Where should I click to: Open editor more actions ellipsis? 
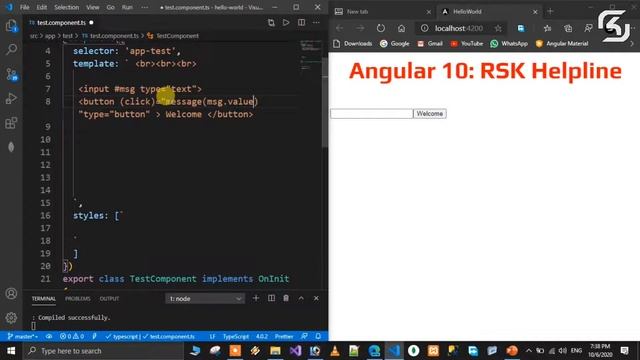coord(316,23)
